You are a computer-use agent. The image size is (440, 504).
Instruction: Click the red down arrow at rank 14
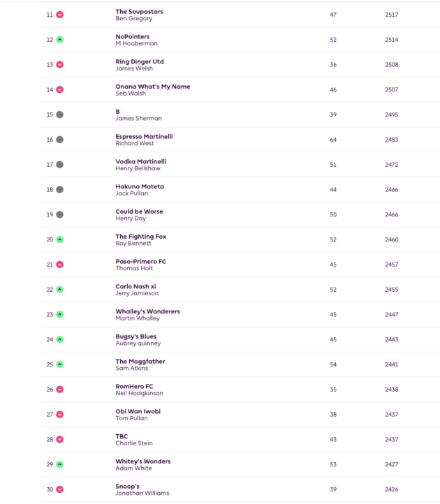coord(60,89)
